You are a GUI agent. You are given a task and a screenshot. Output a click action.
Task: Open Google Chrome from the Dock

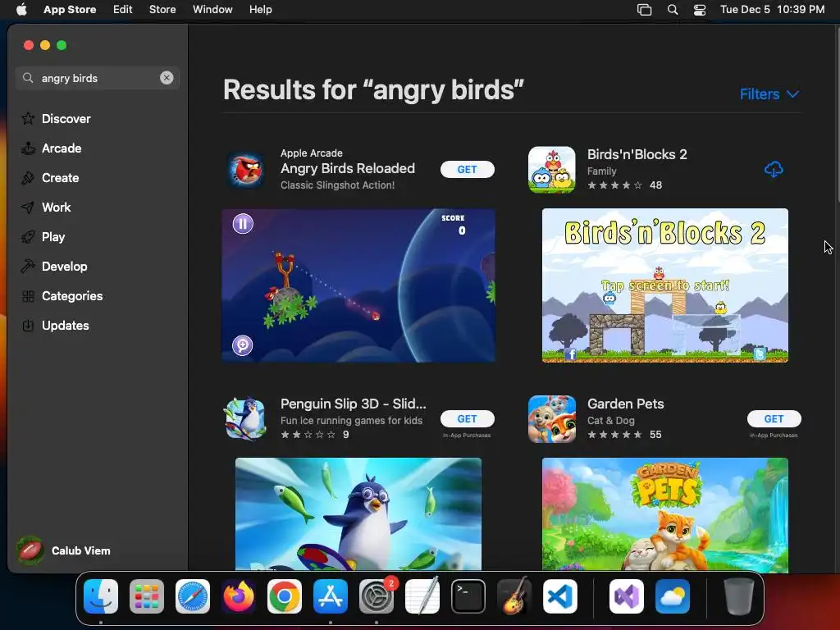285,596
